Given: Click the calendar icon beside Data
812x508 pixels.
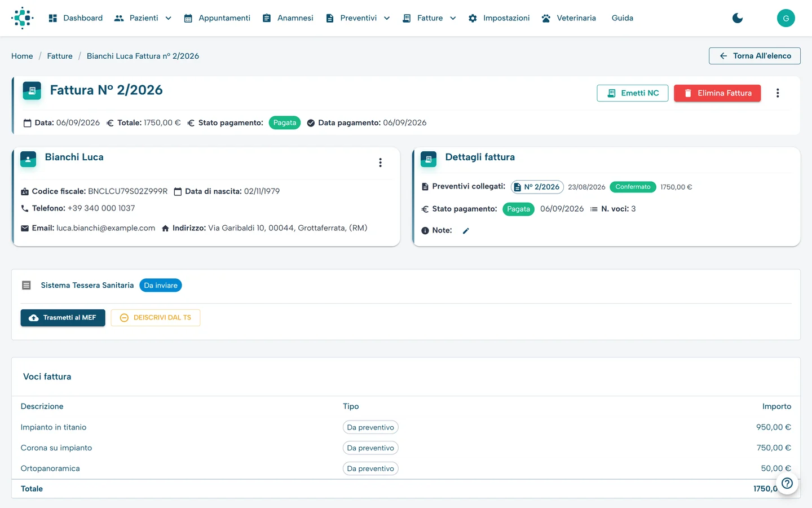Looking at the screenshot, I should [x=27, y=123].
